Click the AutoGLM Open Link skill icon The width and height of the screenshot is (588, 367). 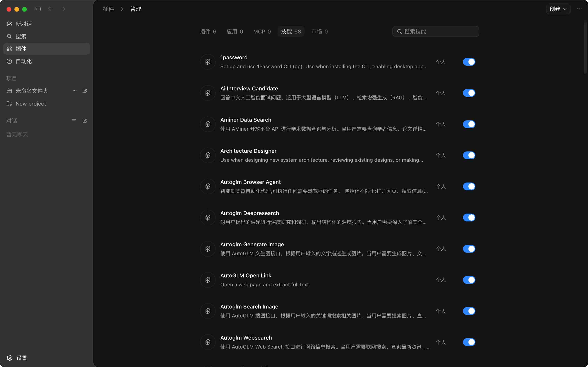coord(208,280)
